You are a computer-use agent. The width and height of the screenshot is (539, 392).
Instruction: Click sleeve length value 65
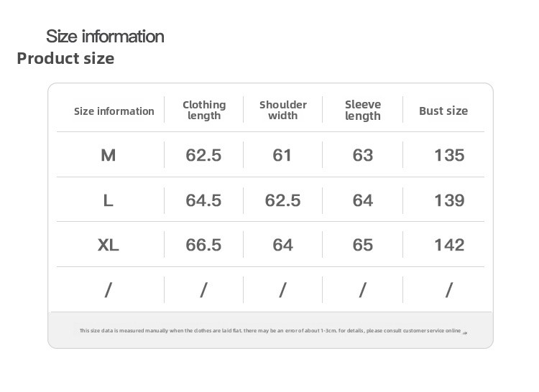tap(363, 245)
